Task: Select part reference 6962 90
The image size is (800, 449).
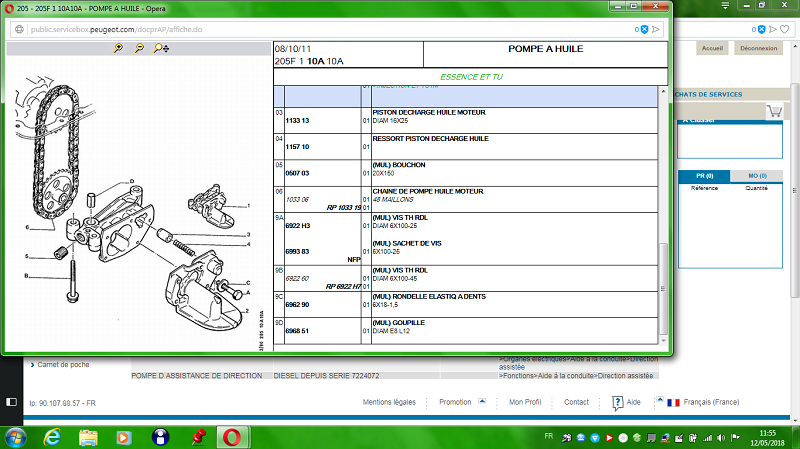Action: click(297, 305)
